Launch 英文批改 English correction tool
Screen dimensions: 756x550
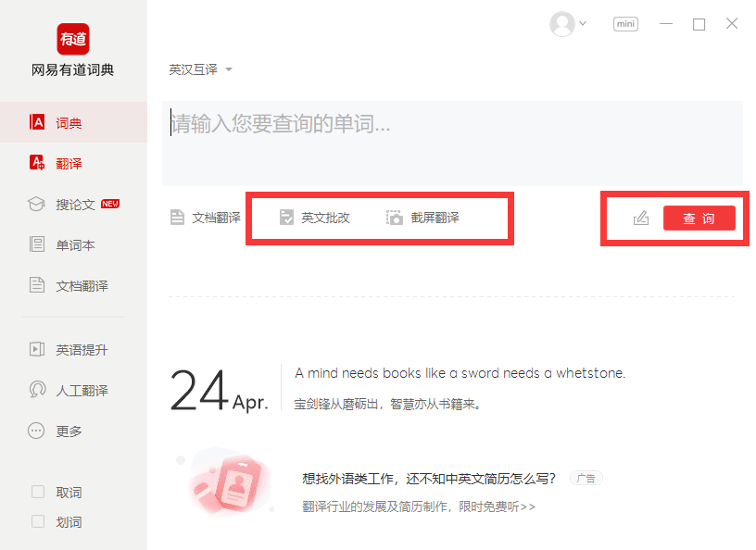click(315, 218)
